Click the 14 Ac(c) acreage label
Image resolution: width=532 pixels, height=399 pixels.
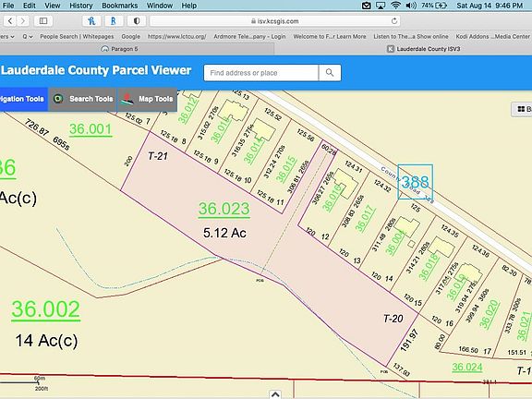[x=46, y=340]
